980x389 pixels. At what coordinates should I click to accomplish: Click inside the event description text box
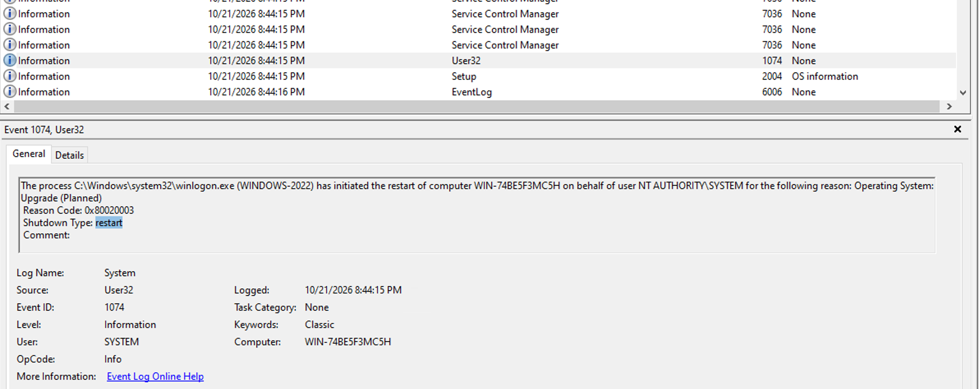477,215
